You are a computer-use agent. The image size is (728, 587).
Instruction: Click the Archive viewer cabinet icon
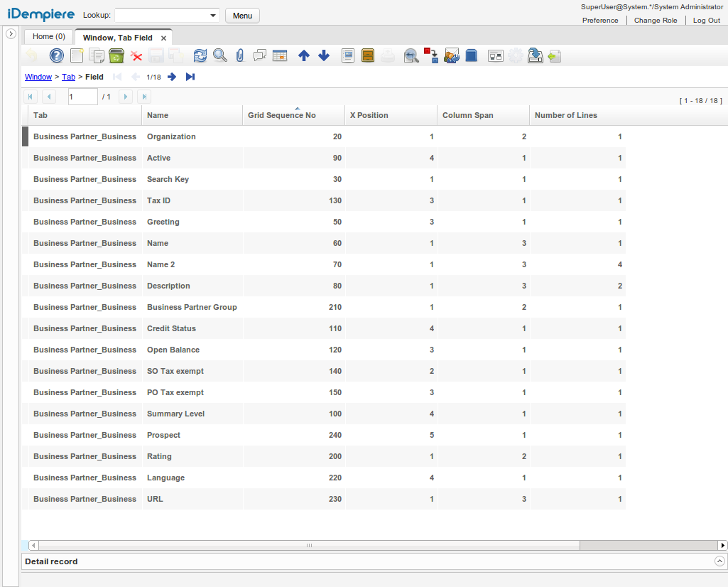pos(368,55)
